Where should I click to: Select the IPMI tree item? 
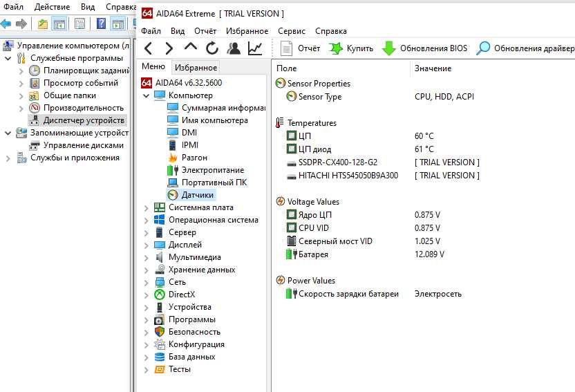[x=189, y=145]
